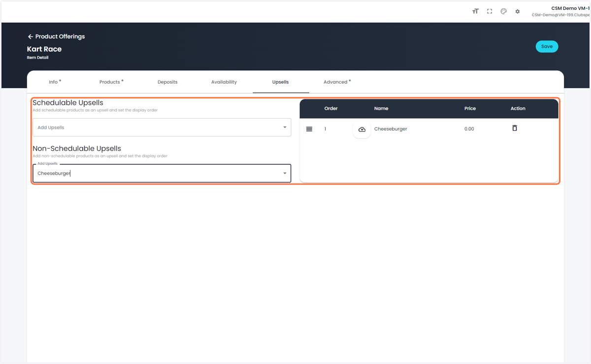Image resolution: width=591 pixels, height=364 pixels.
Task: Click the Item Detail subtitle
Action: [37, 58]
